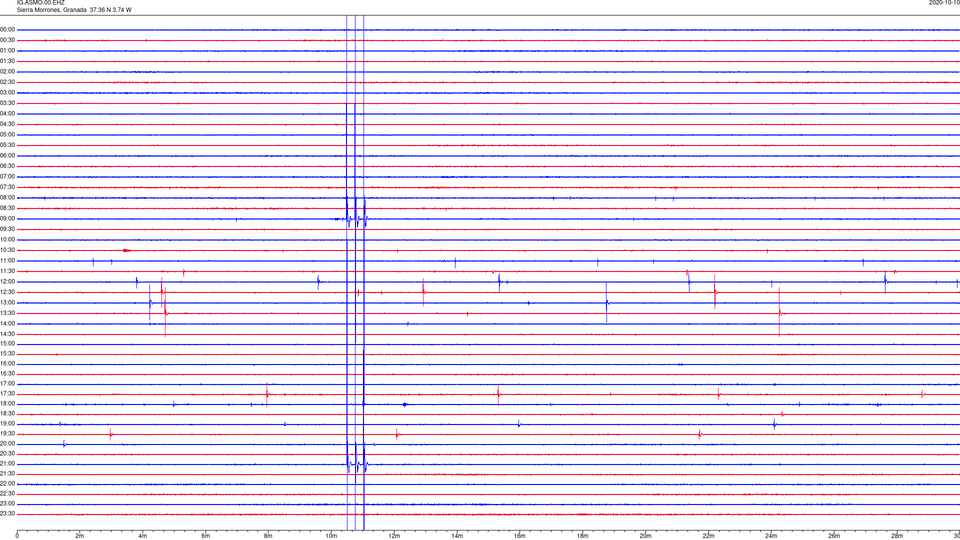Pick the 08:00 time label
960x540 pixels.
8,198
